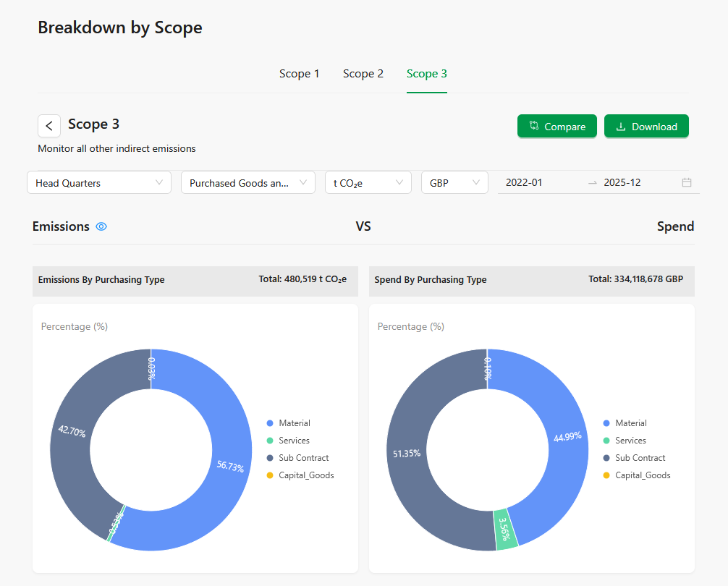
Task: Click the compare icon on Compare button
Action: pyautogui.click(x=534, y=126)
